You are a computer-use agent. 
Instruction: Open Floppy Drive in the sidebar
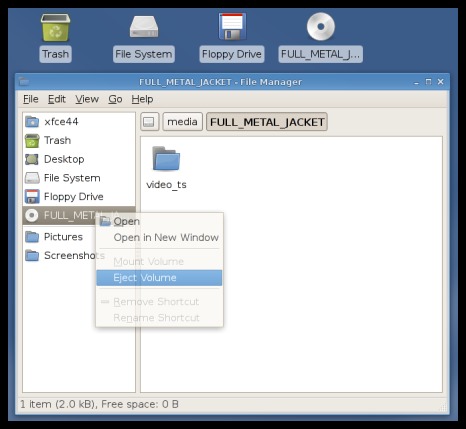[79, 196]
